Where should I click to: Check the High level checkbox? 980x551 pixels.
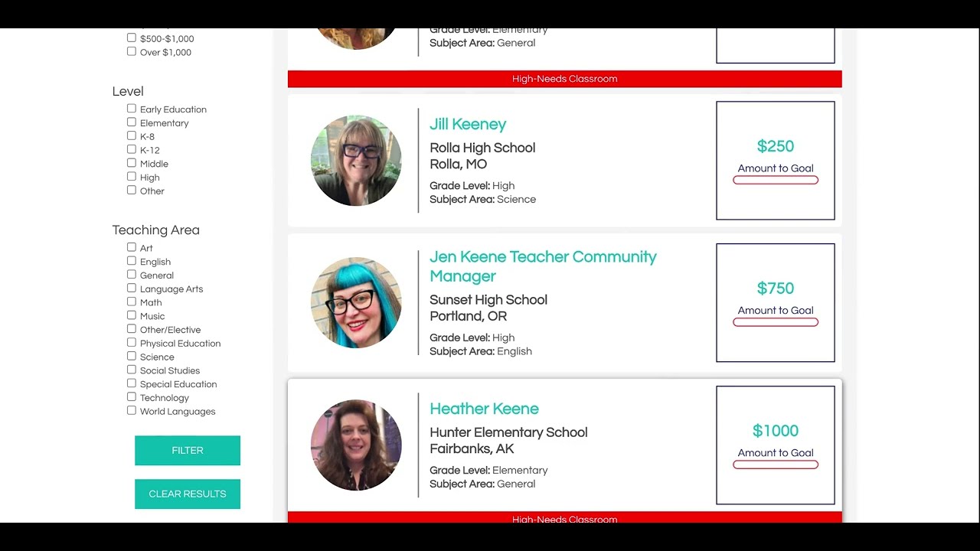(x=132, y=177)
